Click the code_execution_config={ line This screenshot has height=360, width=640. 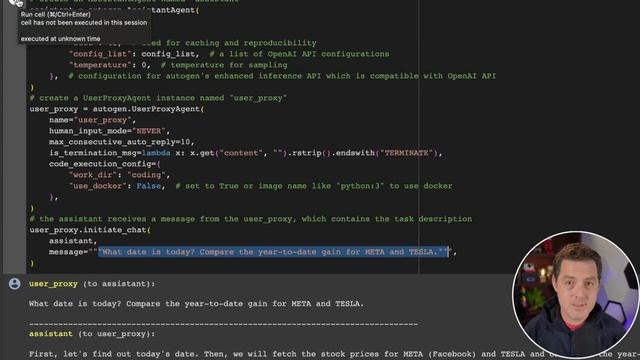[104, 164]
